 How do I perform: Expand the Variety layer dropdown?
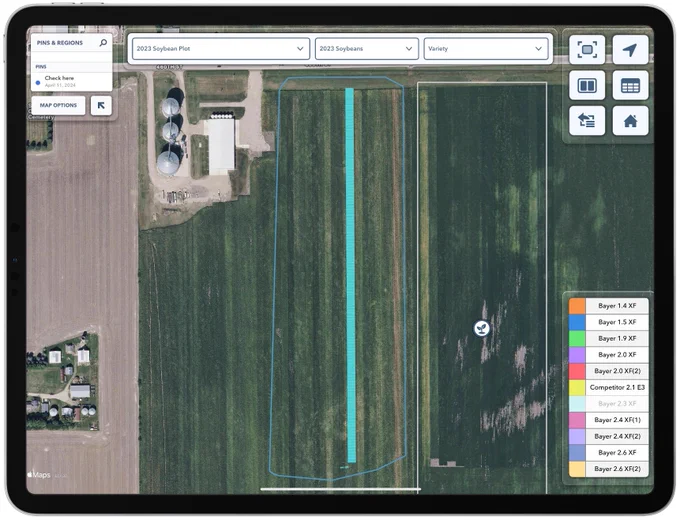pyautogui.click(x=486, y=49)
